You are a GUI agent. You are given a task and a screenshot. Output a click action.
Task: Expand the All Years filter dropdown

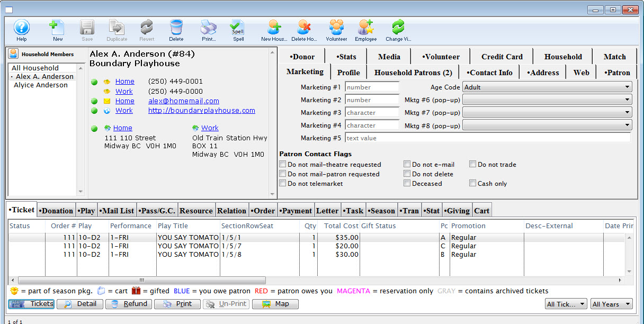click(612, 304)
